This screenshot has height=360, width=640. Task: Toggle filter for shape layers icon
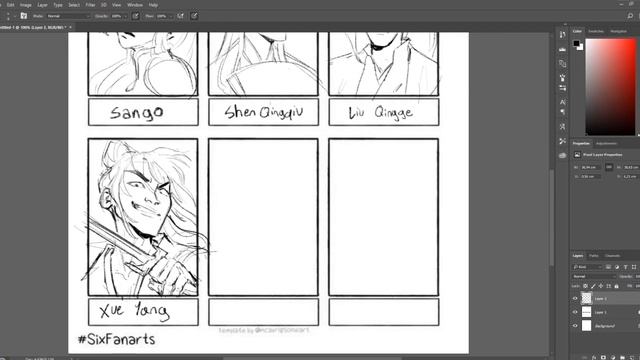634,267
